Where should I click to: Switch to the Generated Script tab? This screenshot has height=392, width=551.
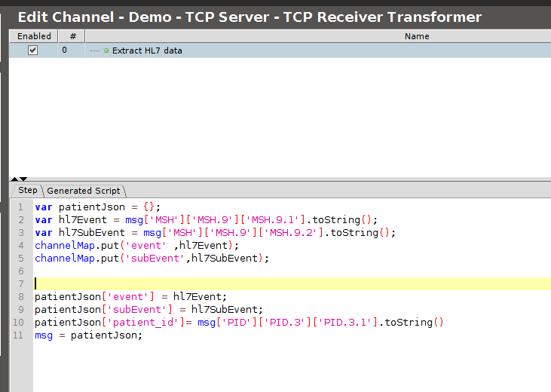84,191
